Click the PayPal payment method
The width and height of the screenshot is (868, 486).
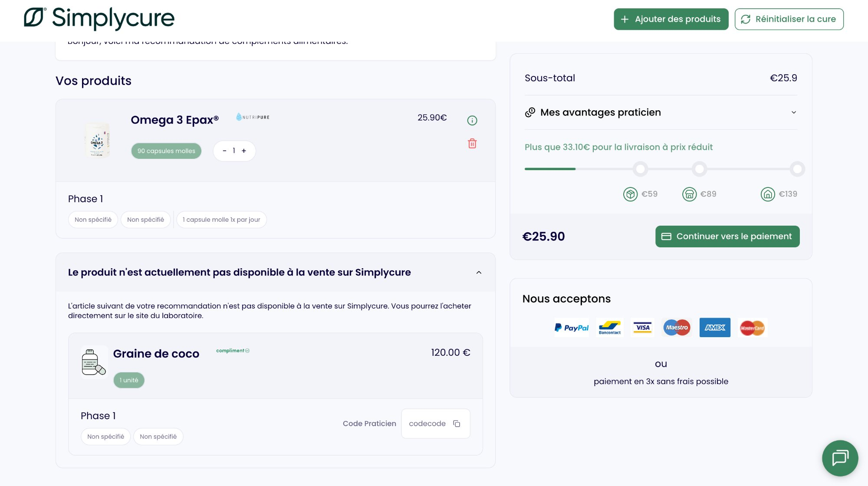click(x=571, y=328)
